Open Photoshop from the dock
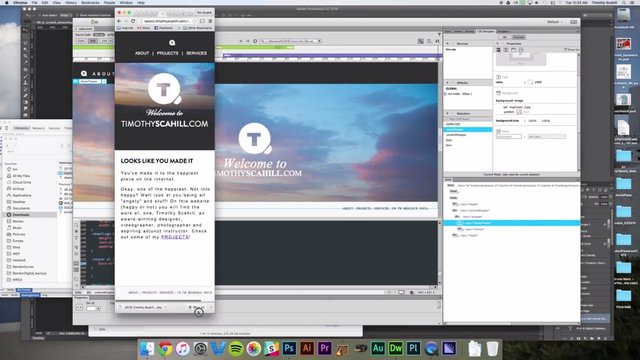Image resolution: width=640 pixels, height=360 pixels. [289, 348]
